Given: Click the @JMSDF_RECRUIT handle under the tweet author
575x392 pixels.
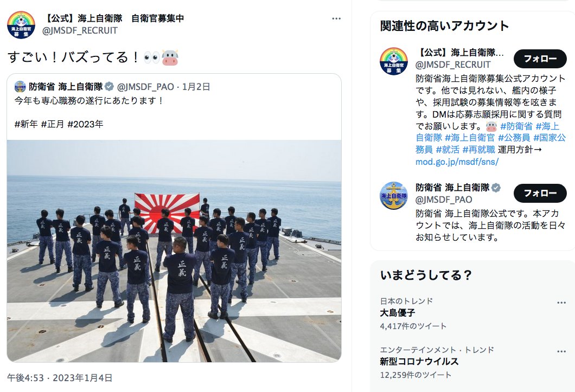Looking at the screenshot, I should tap(80, 30).
